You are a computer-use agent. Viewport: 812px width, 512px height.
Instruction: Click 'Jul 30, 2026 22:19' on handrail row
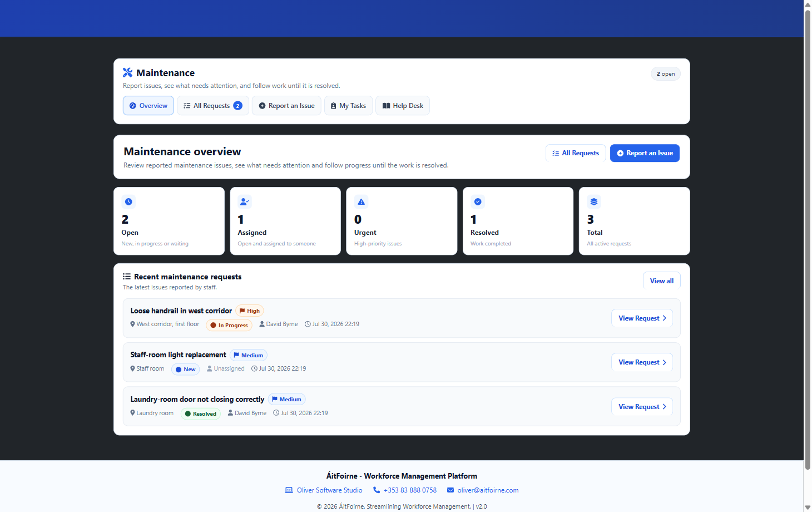[335, 324]
